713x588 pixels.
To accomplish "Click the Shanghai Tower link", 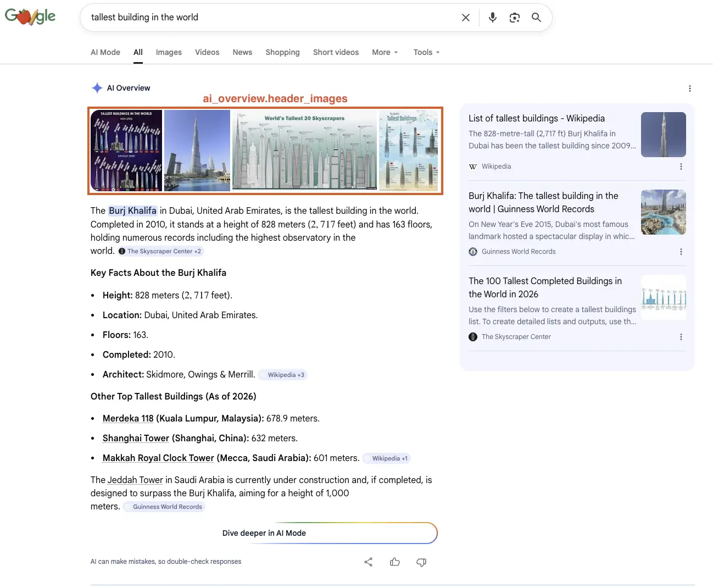I will tap(136, 438).
